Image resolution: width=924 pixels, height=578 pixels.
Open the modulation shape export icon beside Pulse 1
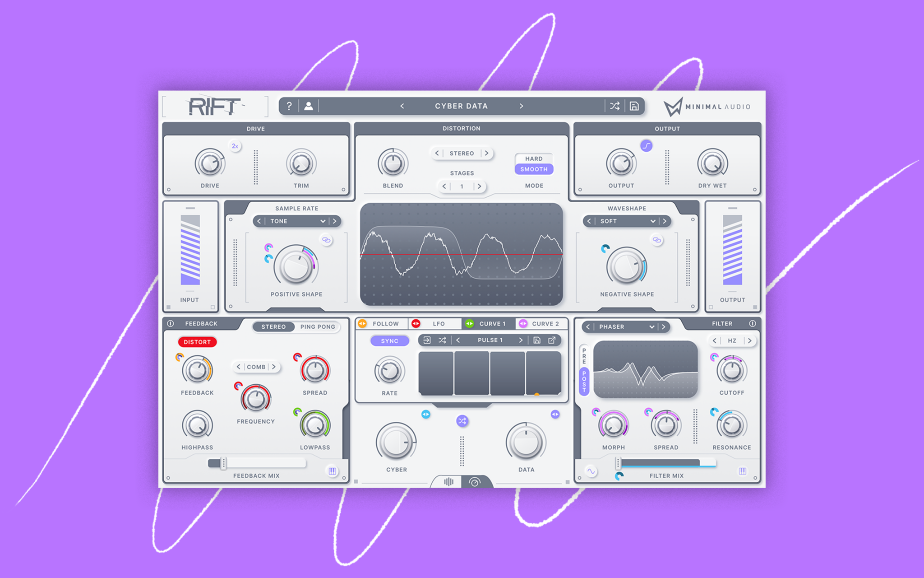point(551,340)
